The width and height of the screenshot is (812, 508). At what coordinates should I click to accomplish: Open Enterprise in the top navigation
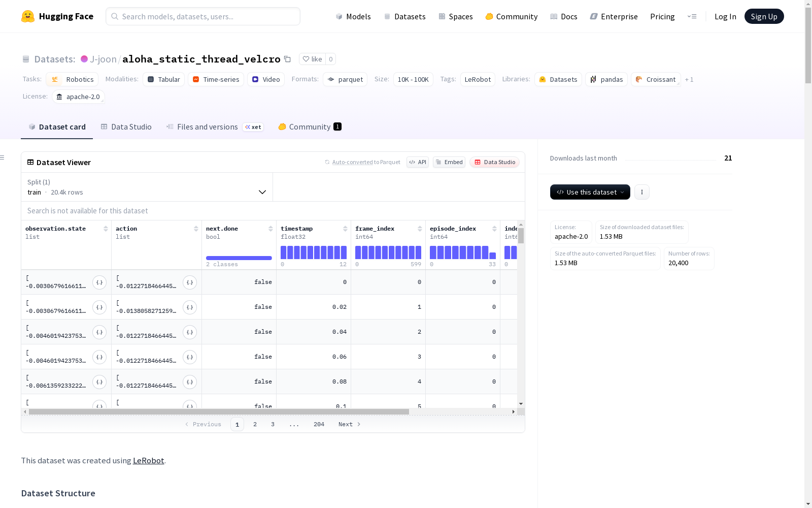pos(614,16)
